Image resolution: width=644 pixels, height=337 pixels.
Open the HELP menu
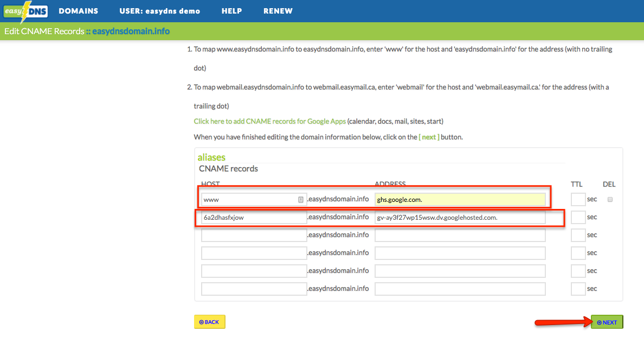point(231,11)
